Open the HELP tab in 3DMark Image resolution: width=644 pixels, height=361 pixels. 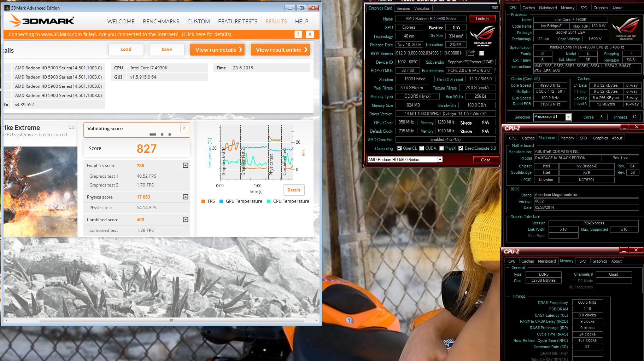point(301,21)
